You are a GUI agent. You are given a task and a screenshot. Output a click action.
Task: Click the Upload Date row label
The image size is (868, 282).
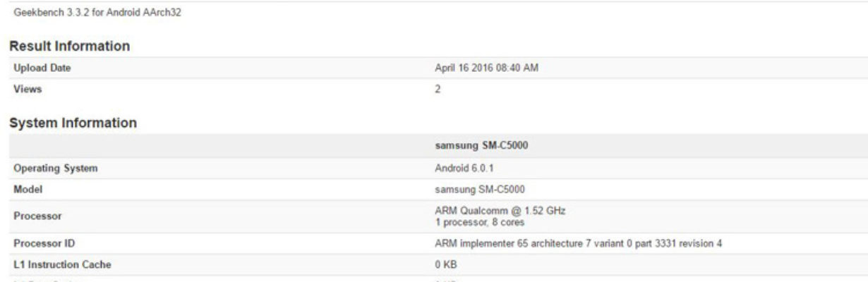coord(40,68)
